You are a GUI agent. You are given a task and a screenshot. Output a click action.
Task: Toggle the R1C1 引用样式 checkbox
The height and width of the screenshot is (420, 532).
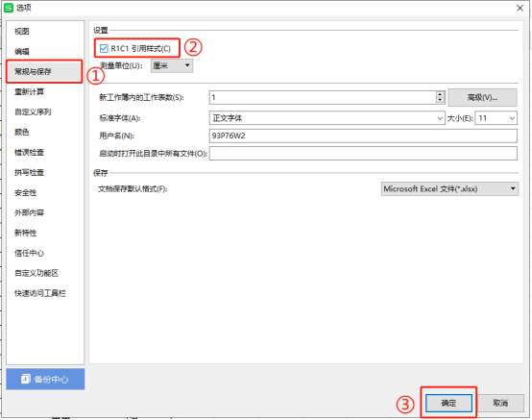(x=104, y=49)
